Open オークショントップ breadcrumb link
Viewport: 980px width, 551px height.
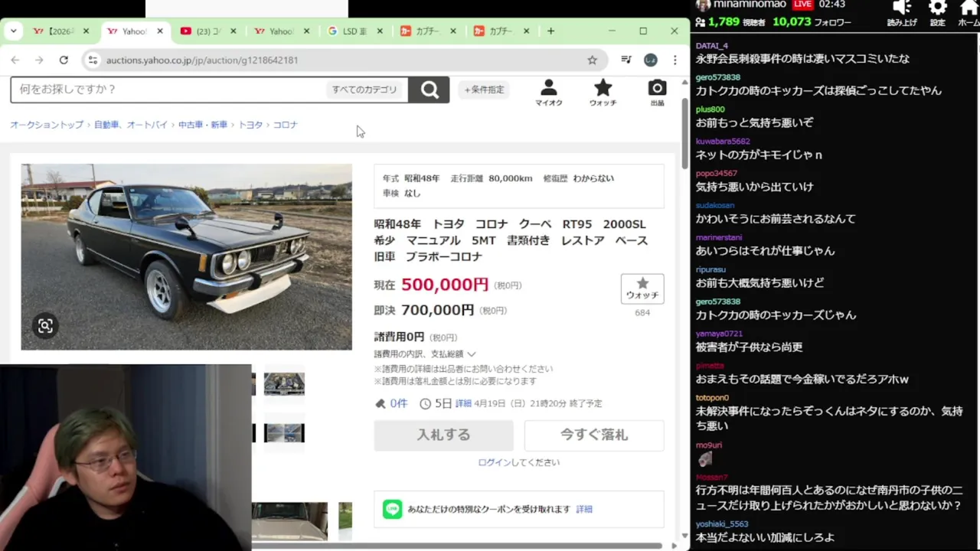[x=47, y=125]
